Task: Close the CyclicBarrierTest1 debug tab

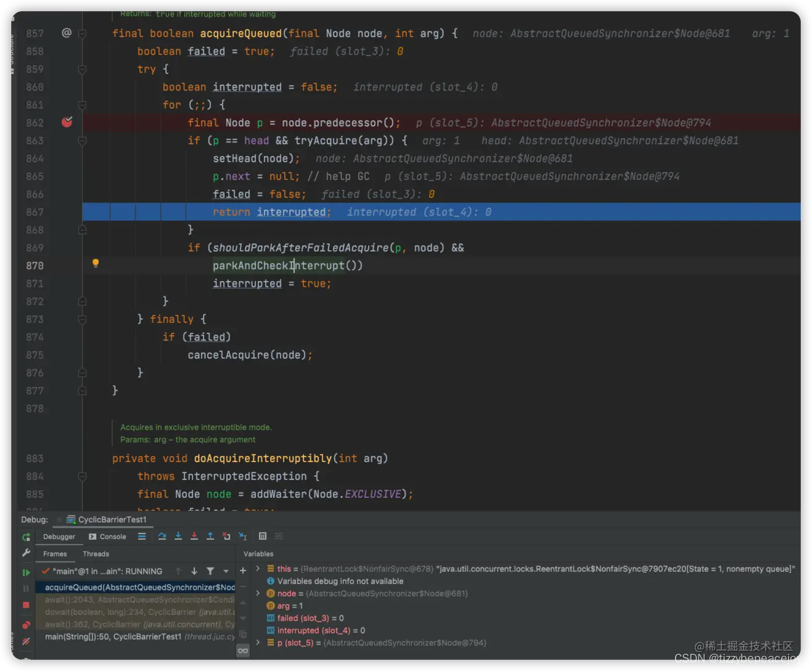Action: [x=59, y=520]
